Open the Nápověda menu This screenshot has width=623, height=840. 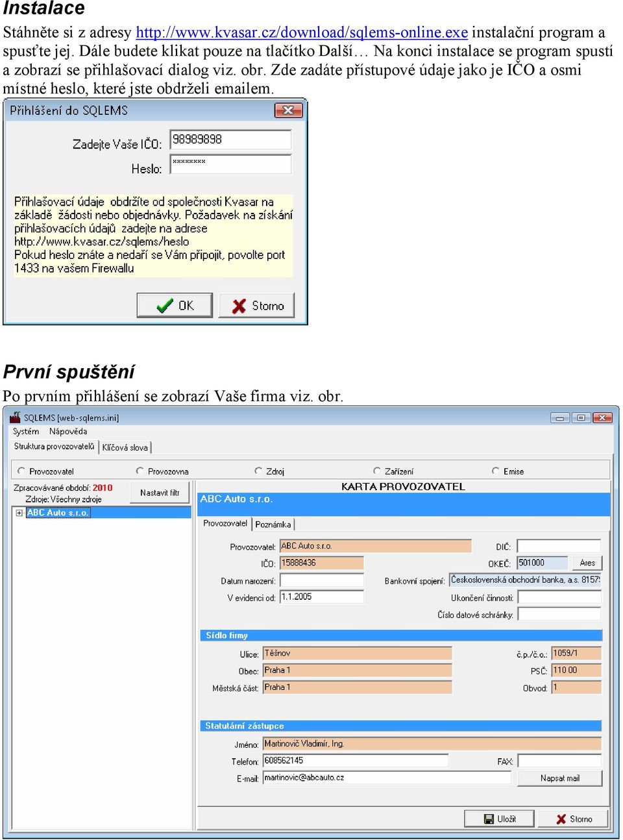[x=68, y=431]
